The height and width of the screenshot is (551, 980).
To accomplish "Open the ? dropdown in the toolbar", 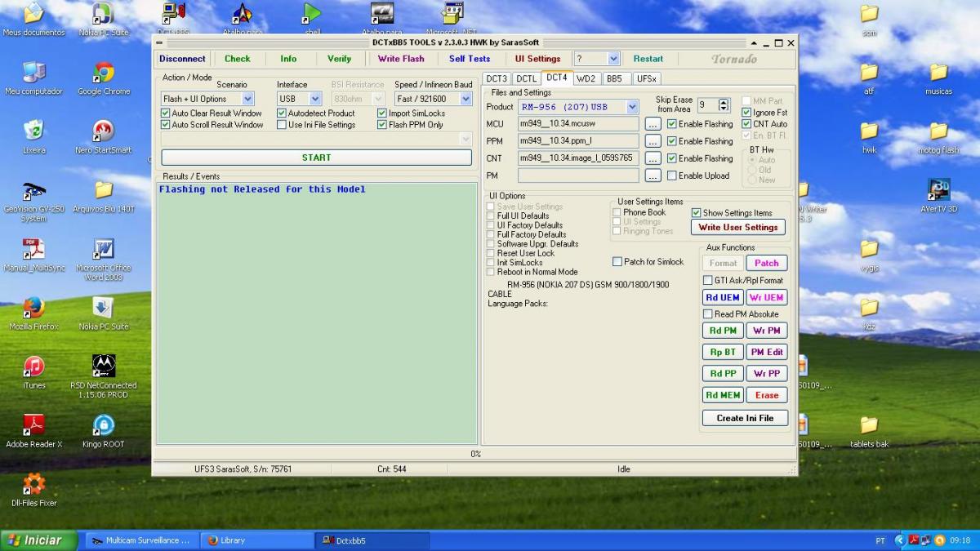I will pos(597,59).
